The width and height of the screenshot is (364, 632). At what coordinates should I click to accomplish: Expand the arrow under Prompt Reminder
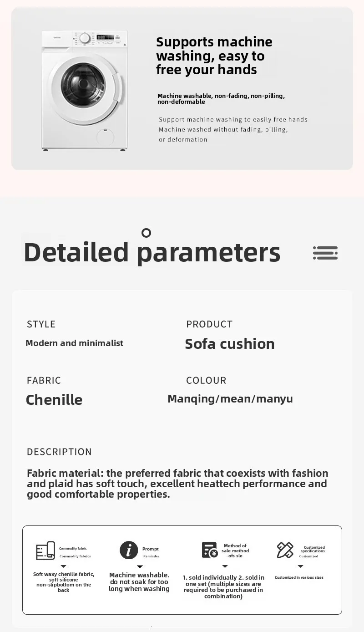(x=140, y=566)
